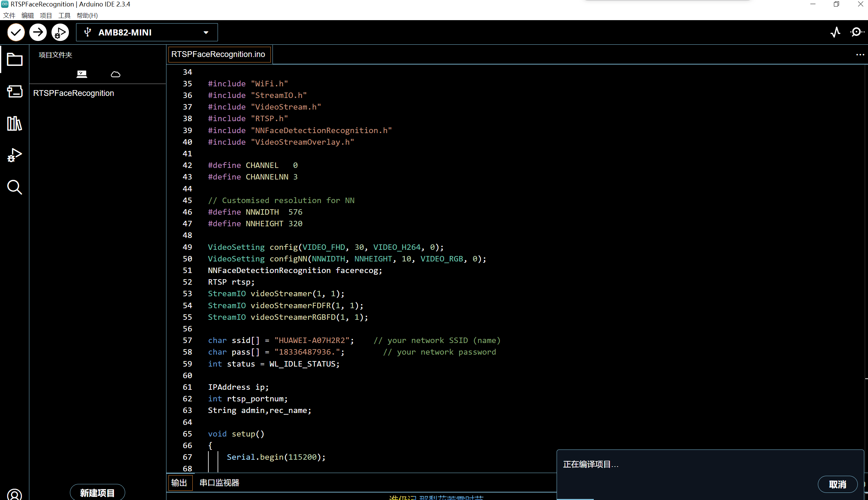The height and width of the screenshot is (500, 868).
Task: Click the NNWIDTH 576 define
Action: click(255, 212)
